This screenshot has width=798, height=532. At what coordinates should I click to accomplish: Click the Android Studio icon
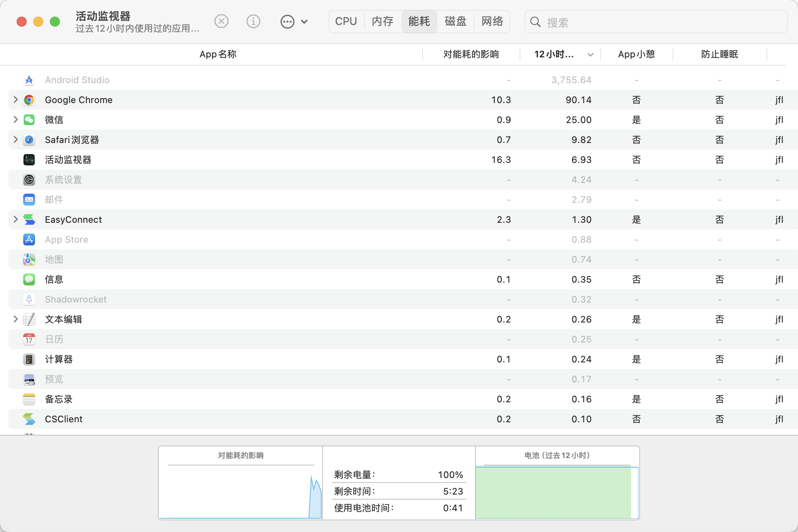click(29, 80)
